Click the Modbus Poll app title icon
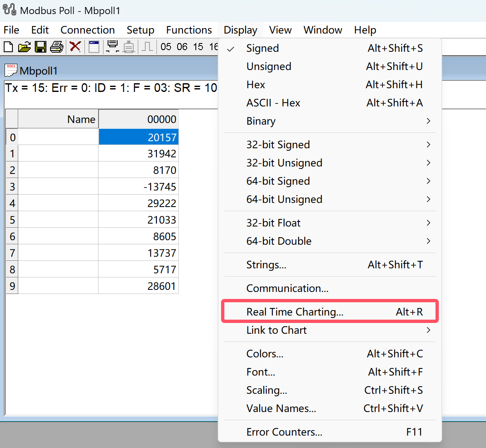This screenshot has height=448, width=486. pos(10,10)
